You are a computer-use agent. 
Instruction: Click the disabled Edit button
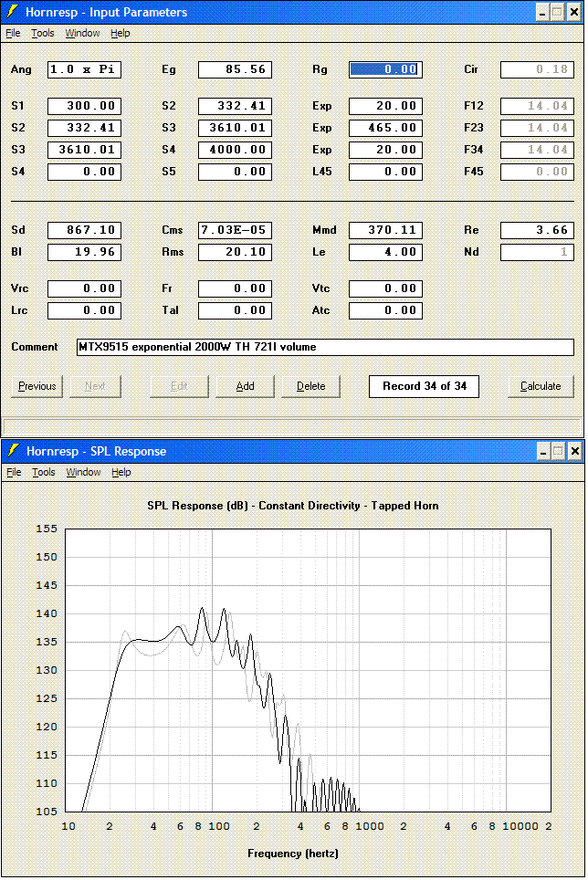(x=179, y=386)
